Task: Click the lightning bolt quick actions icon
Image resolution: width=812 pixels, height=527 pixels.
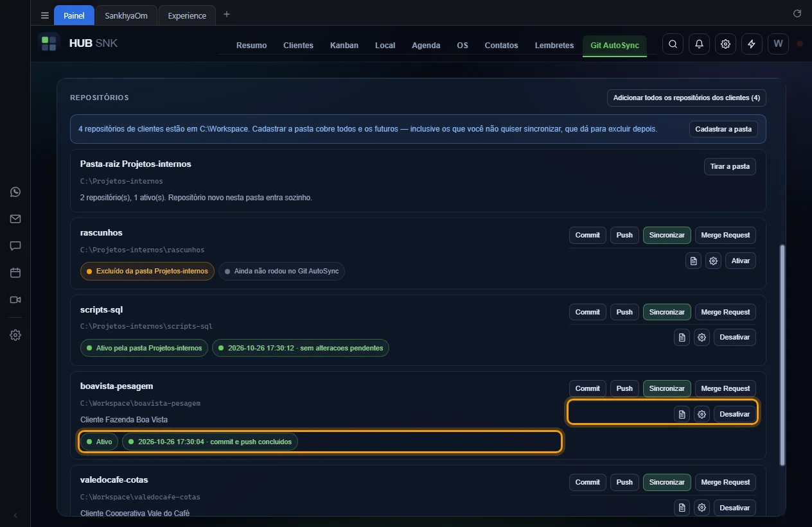Action: click(x=752, y=44)
